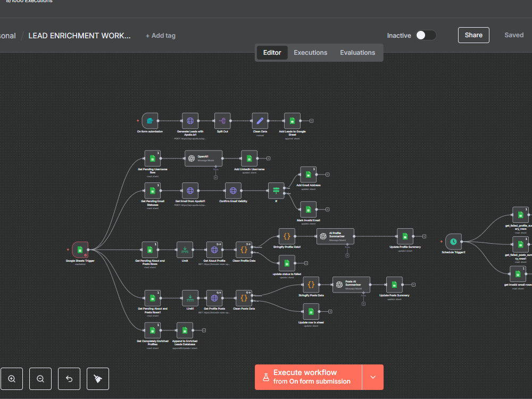Switch to the Executions tab
The height and width of the screenshot is (399, 532).
coord(311,53)
